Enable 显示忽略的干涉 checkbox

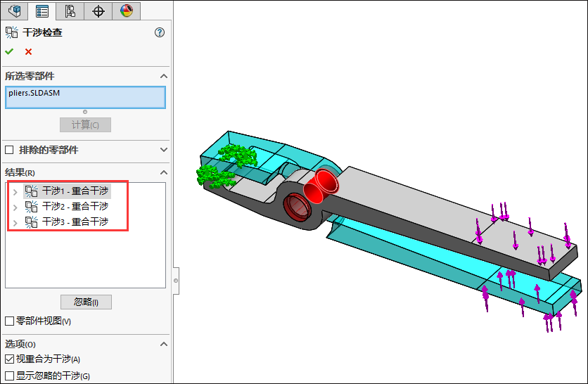9,376
